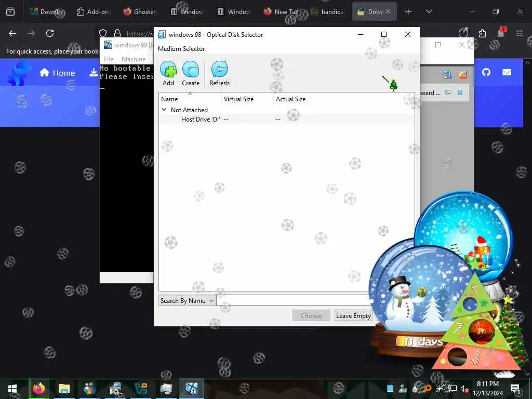
Task: List all tabs dropdown arrow
Action: [x=429, y=12]
